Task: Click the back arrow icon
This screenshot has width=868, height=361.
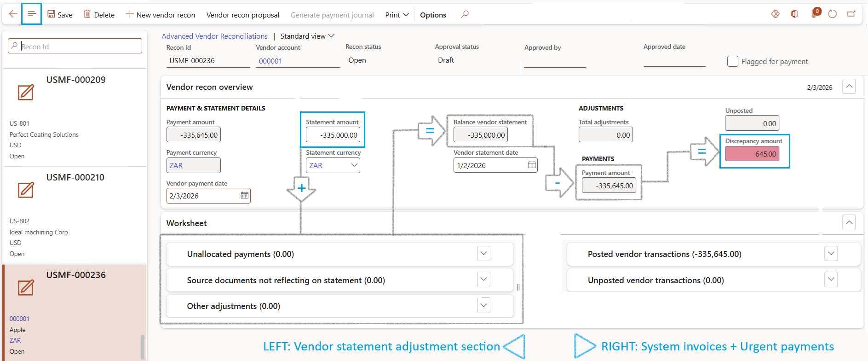Action: tap(13, 14)
